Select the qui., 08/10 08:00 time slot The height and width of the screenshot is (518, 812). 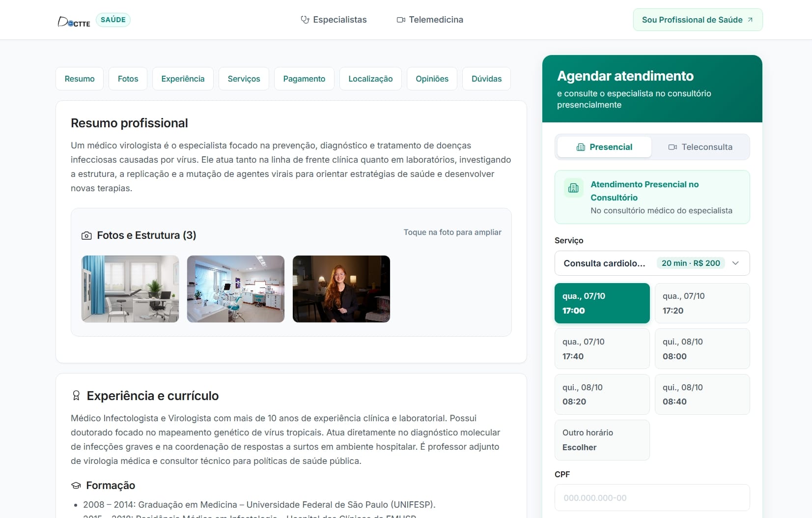pyautogui.click(x=702, y=349)
